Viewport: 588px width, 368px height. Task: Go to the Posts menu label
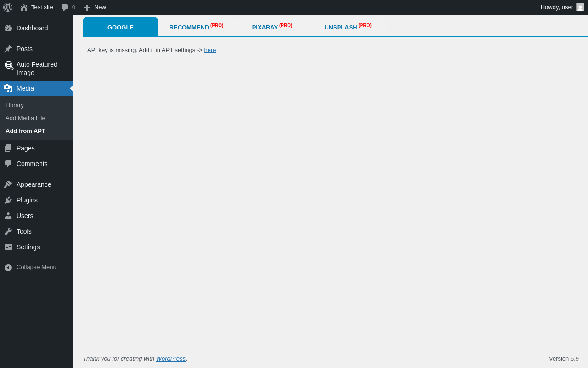24,49
